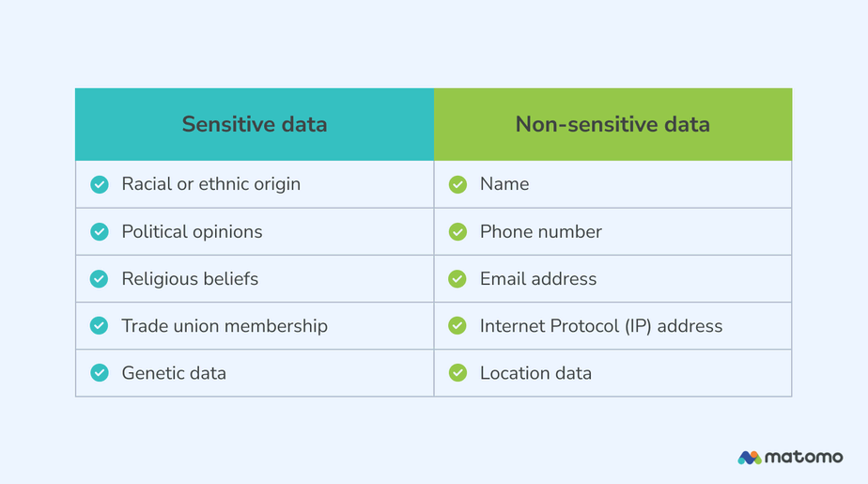
Task: Select the green check beside Phone number
Action: (457, 231)
